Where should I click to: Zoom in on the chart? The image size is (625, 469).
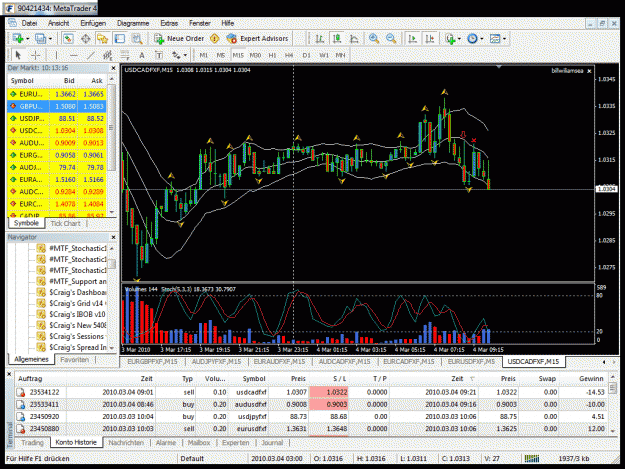[x=373, y=39]
